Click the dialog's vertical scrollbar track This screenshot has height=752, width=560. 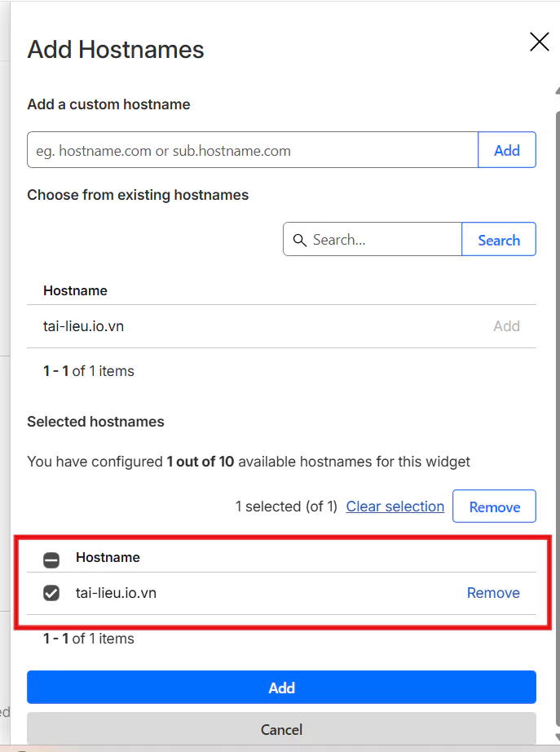click(557, 408)
